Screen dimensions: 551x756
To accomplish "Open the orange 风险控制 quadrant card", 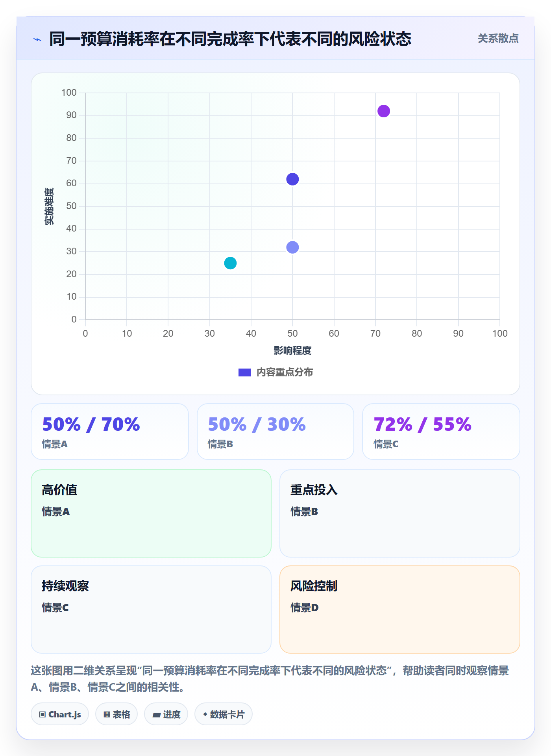I will point(400,610).
